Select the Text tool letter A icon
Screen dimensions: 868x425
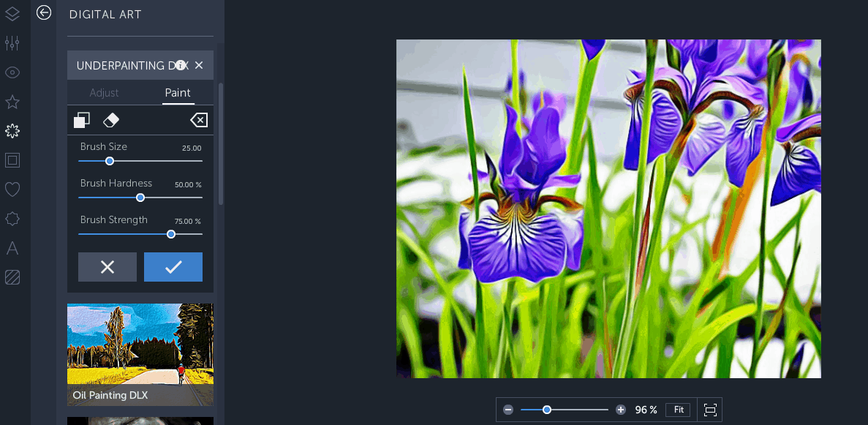click(12, 248)
